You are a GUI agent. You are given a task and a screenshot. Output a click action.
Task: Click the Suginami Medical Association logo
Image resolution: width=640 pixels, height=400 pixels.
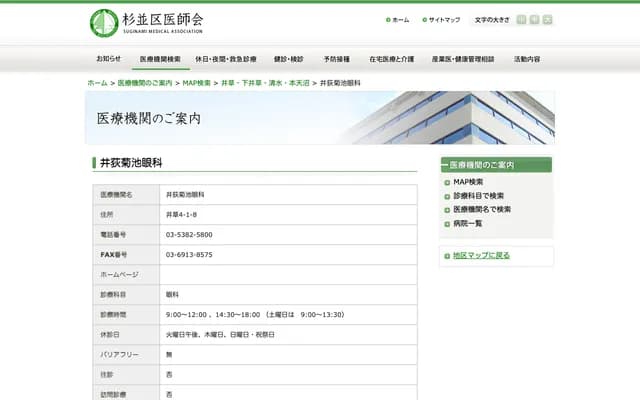tap(146, 23)
